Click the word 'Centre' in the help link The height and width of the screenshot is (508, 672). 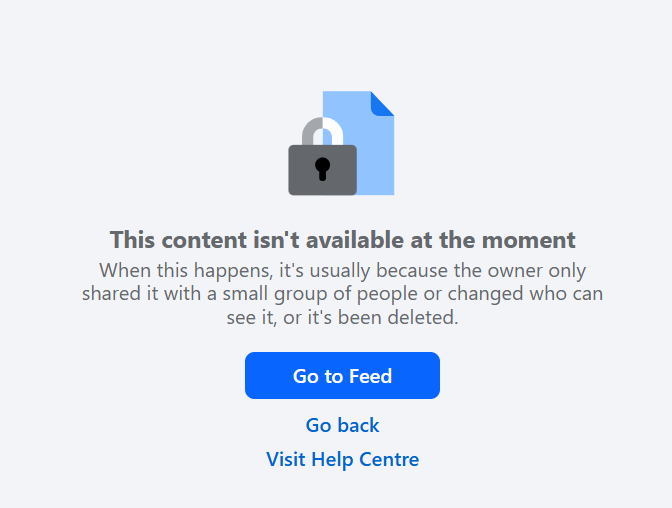click(x=389, y=459)
